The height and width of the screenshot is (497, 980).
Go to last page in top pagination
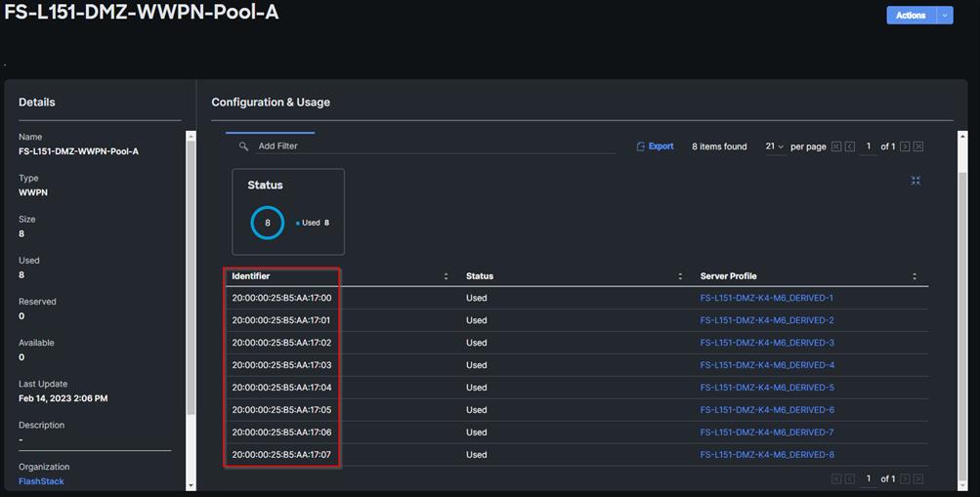point(918,146)
